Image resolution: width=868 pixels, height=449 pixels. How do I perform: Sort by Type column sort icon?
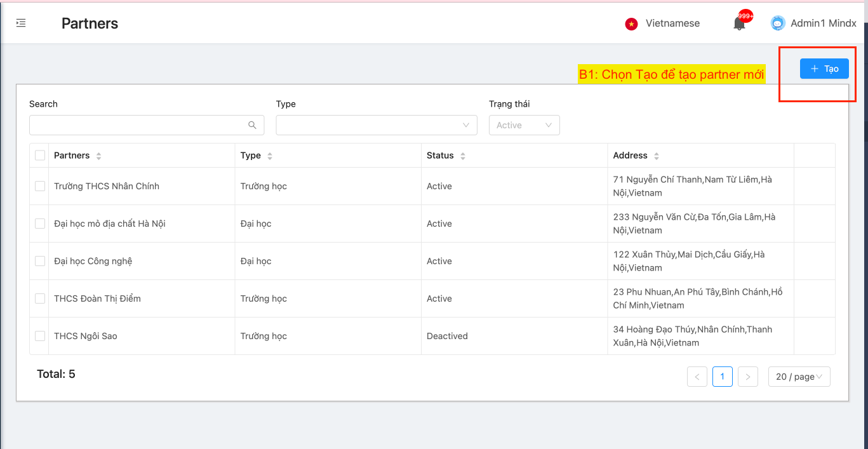[270, 156]
